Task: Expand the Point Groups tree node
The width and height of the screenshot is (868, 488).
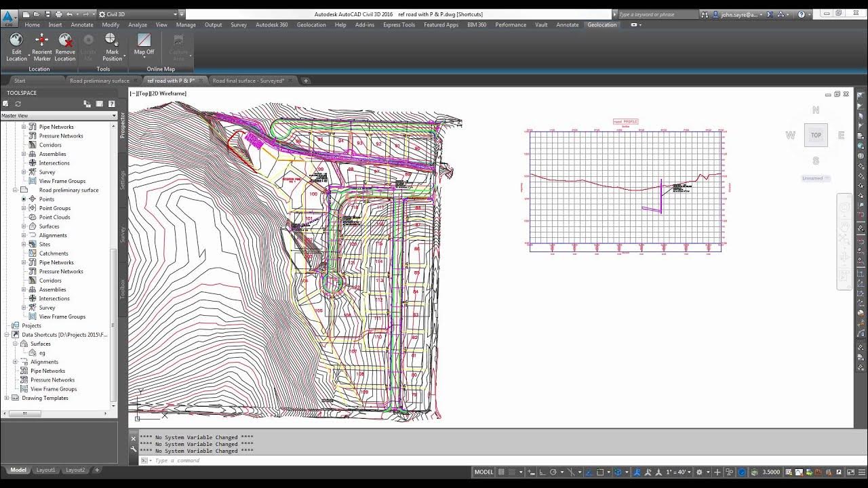Action: 24,208
